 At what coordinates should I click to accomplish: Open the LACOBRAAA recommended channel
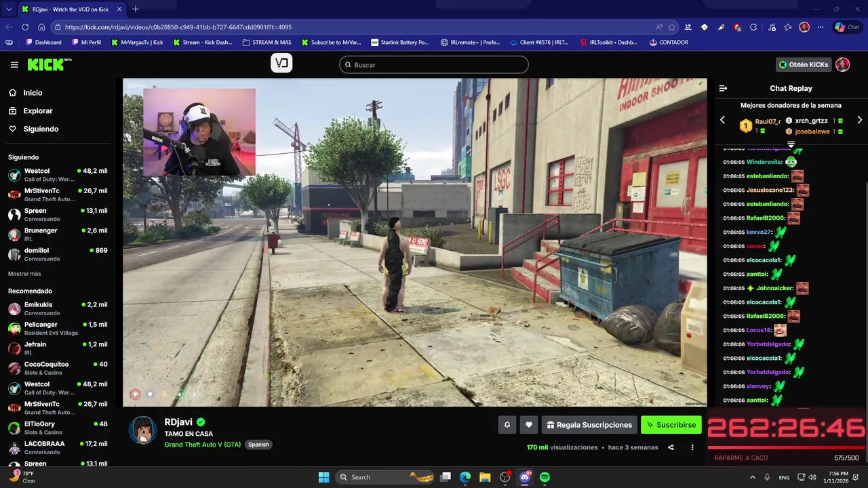pos(58,447)
